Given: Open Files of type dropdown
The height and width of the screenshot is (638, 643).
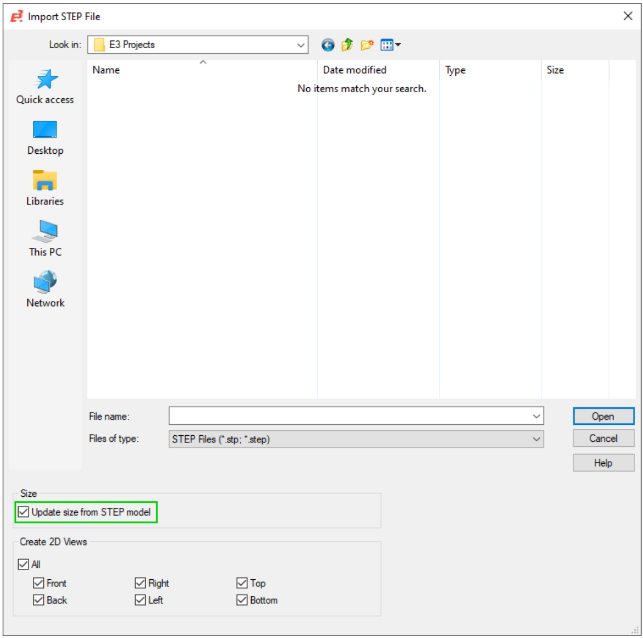Looking at the screenshot, I should point(536,439).
